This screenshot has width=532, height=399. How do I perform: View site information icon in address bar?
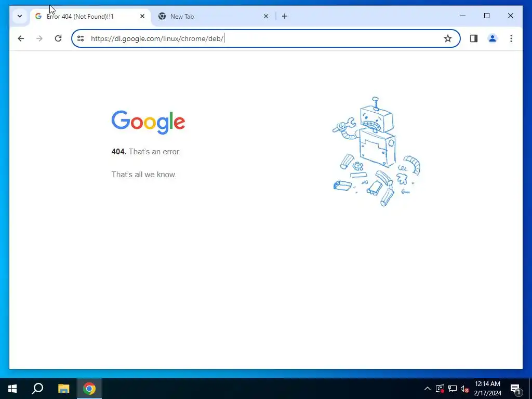(81, 38)
